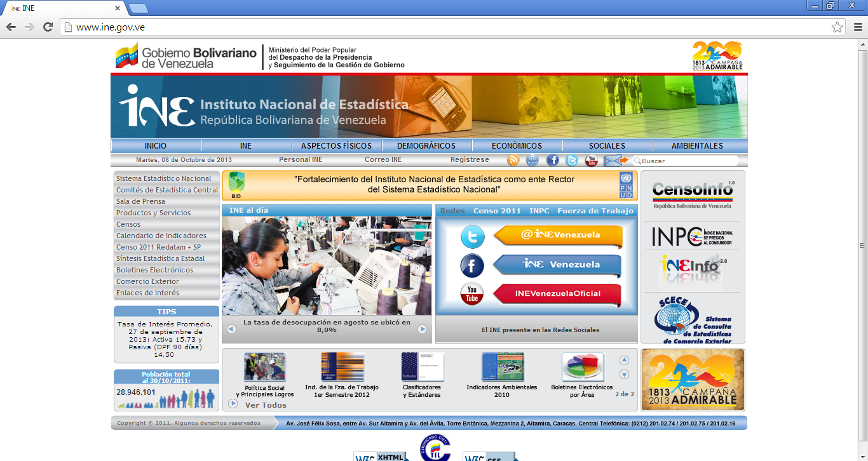Viewport: 868px width, 461px height.
Task: Open a new browser tab
Action: (138, 8)
